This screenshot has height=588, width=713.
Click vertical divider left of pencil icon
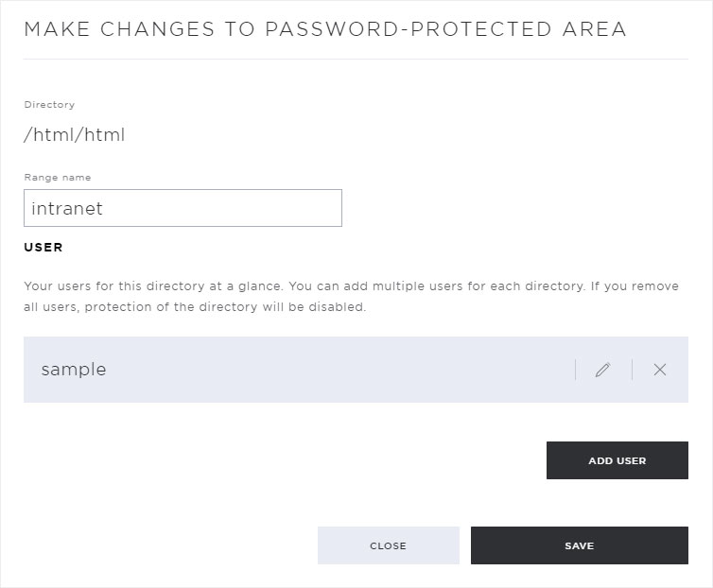click(576, 370)
